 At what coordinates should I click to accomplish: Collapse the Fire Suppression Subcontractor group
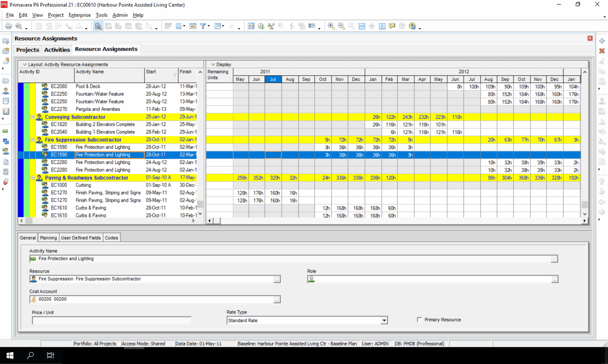click(33, 140)
